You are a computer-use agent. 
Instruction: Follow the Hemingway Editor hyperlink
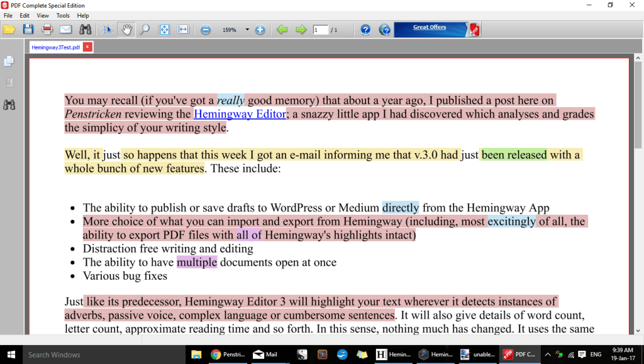pos(240,114)
